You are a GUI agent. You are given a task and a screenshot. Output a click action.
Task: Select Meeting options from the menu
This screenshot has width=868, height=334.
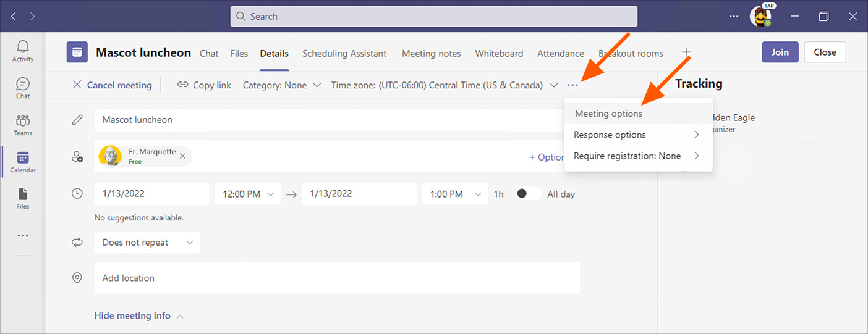pyautogui.click(x=608, y=114)
